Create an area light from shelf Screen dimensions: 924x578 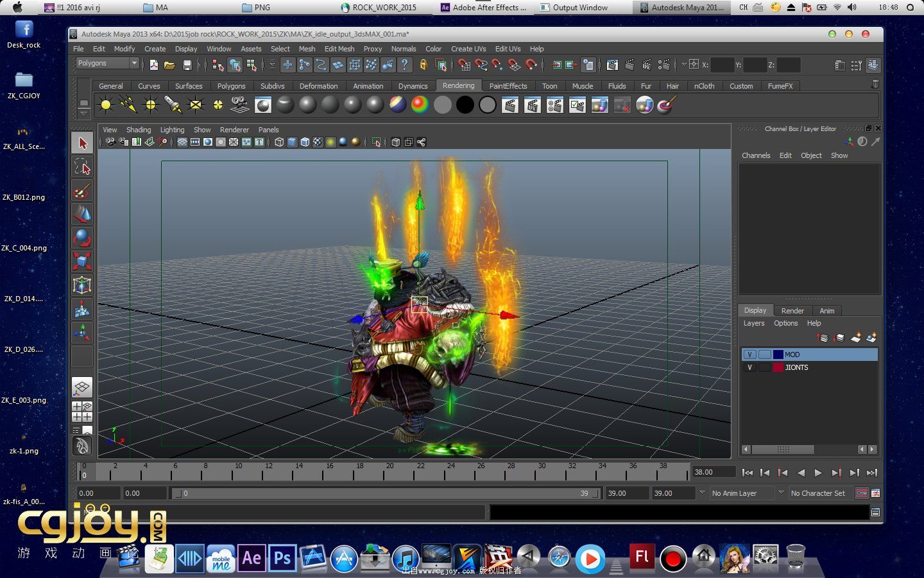[196, 105]
